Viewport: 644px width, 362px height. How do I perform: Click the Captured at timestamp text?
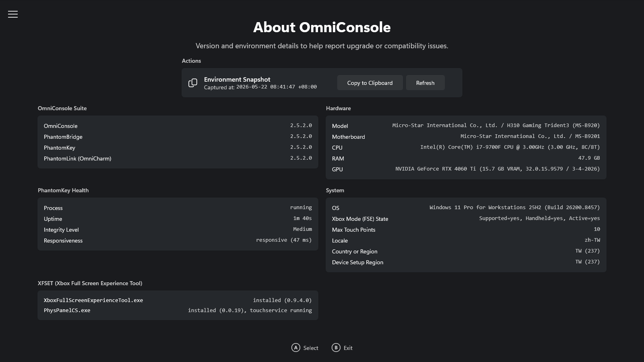(x=260, y=87)
